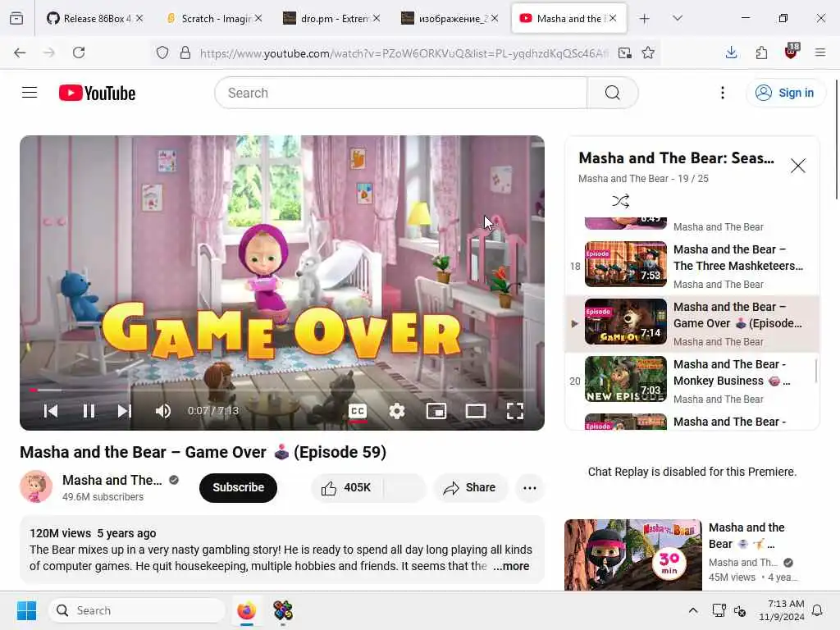Click the taskbar Search box

pyautogui.click(x=137, y=610)
